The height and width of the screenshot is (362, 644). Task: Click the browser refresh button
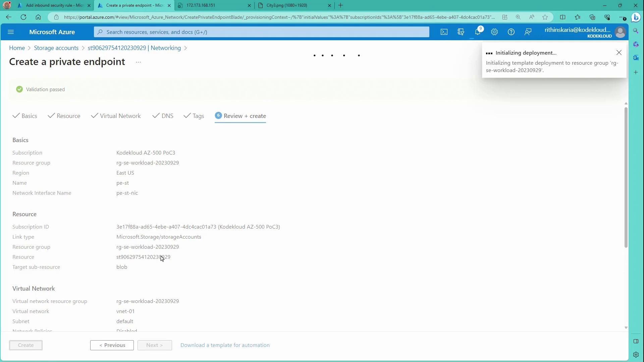23,17
